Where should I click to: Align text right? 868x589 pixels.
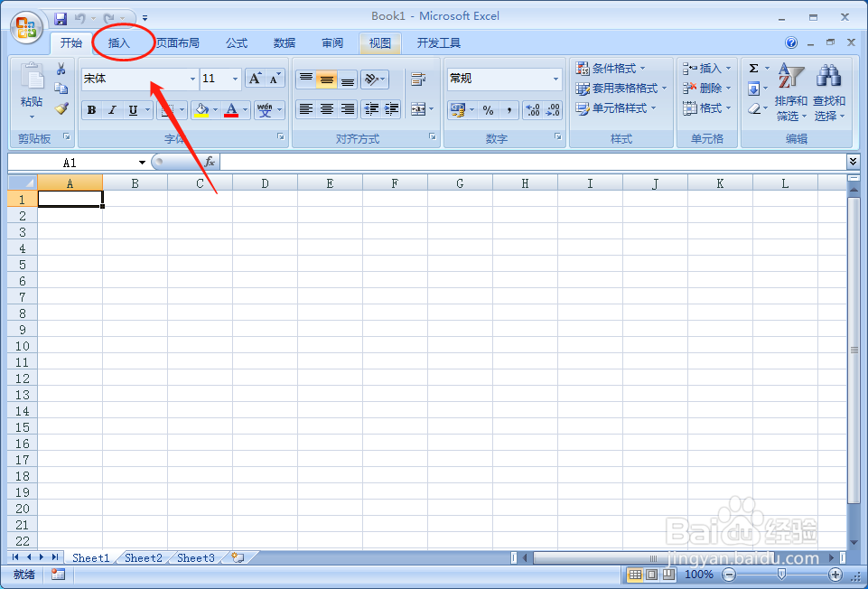click(x=347, y=109)
